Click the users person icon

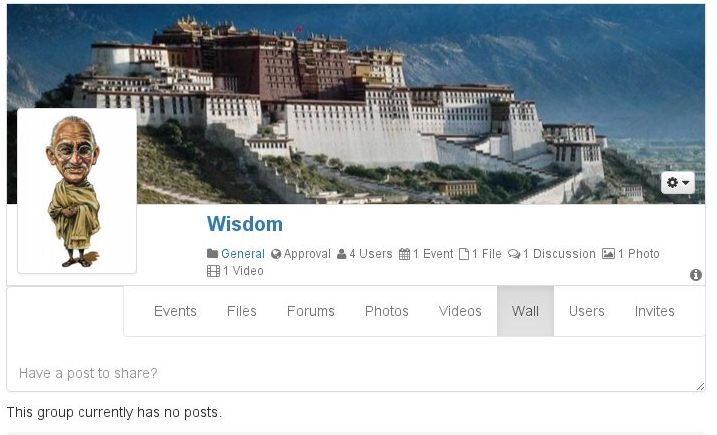pyautogui.click(x=342, y=254)
